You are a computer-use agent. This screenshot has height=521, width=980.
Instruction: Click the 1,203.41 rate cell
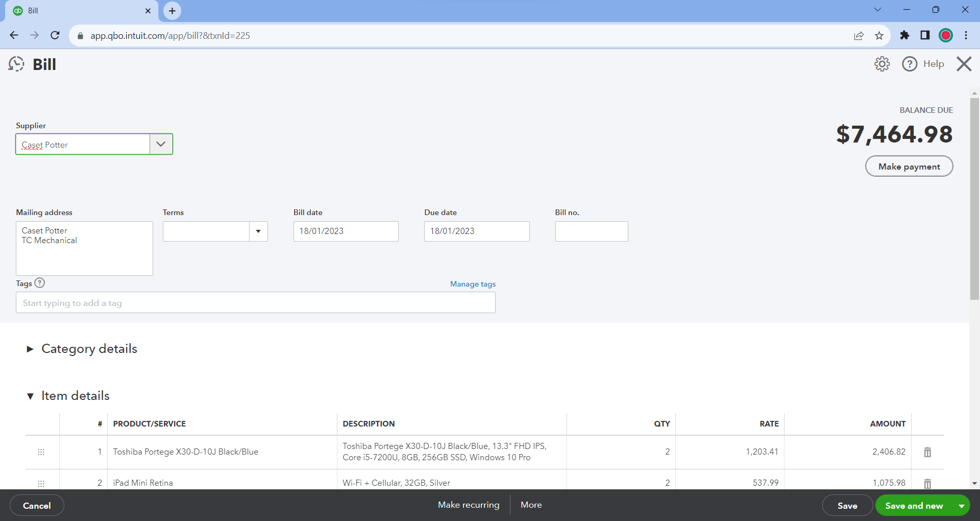(x=730, y=452)
